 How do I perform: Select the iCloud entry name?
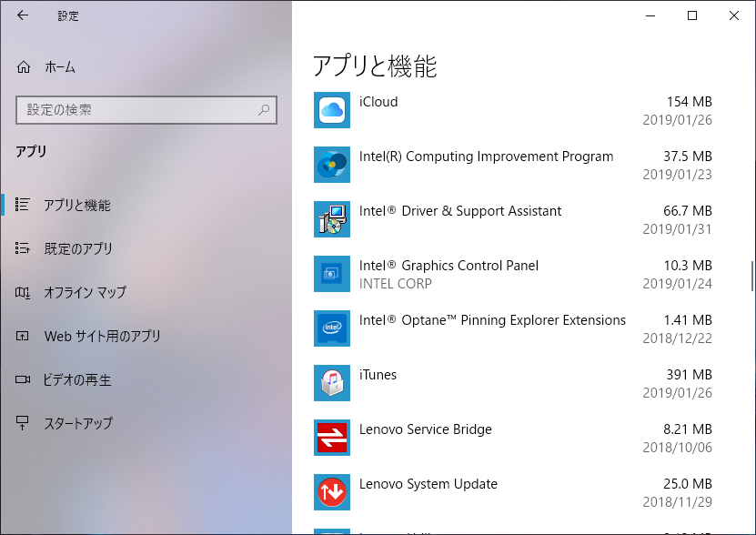click(378, 102)
